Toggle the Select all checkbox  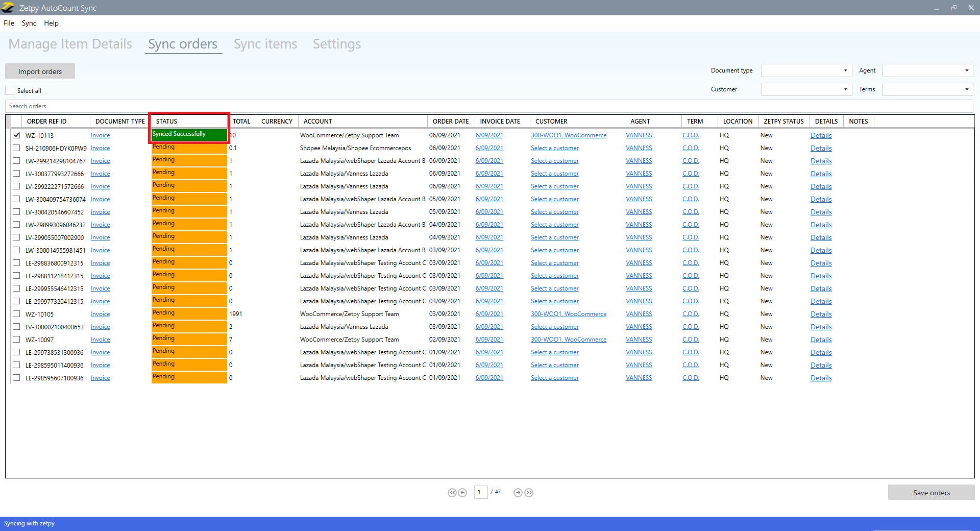(x=10, y=90)
